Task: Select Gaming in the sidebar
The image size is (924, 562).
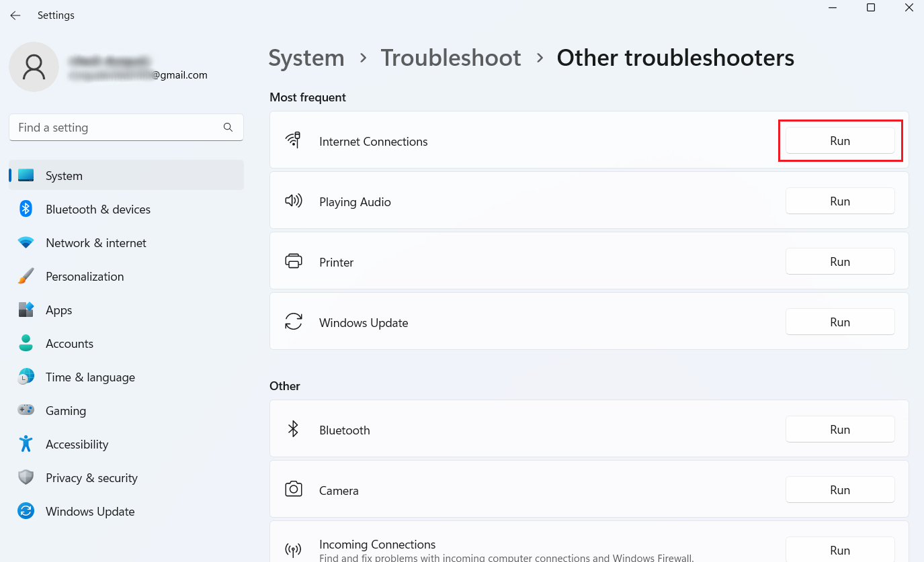Action: [x=126, y=410]
